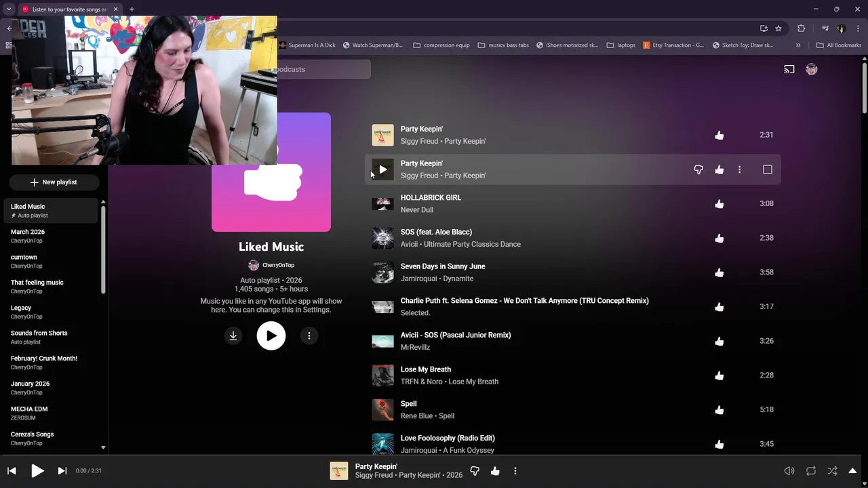The height and width of the screenshot is (488, 868).
Task: Click the song progress bar above player controls
Action: click(434, 455)
